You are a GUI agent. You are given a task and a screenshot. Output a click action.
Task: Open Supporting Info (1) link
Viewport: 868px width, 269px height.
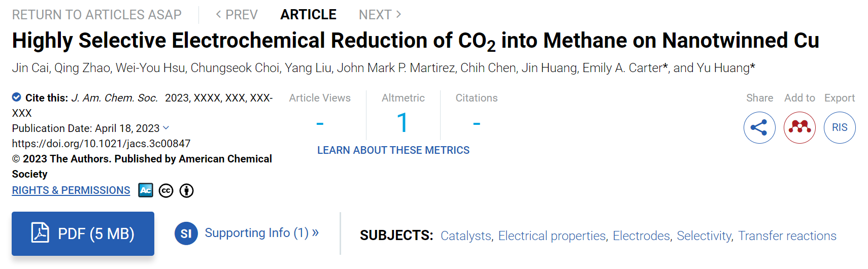(x=261, y=233)
